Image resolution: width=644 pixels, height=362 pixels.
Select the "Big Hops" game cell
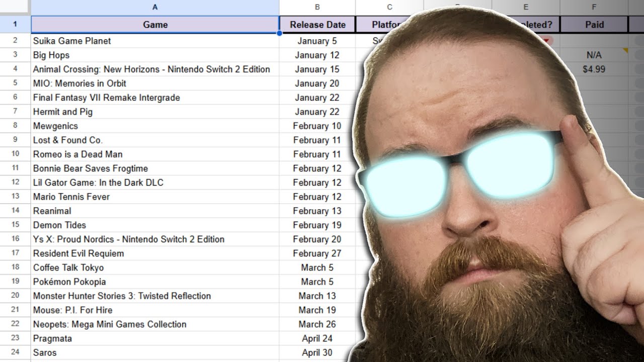[155, 55]
